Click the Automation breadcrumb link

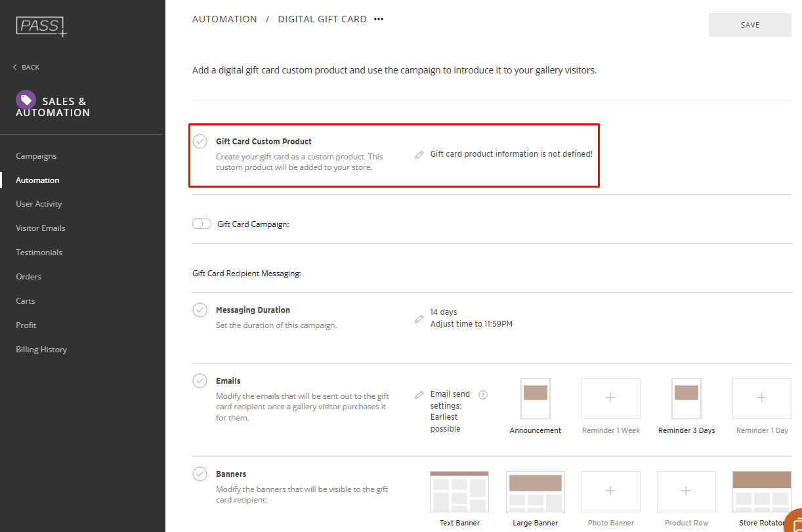click(x=224, y=20)
